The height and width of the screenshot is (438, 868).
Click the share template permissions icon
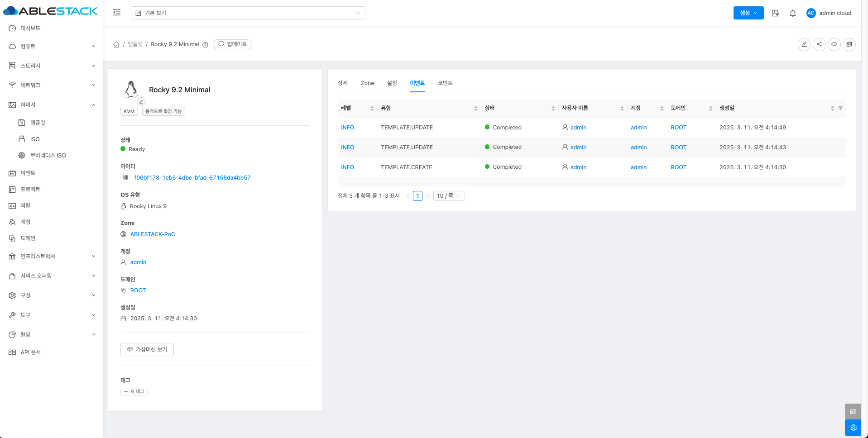point(819,44)
